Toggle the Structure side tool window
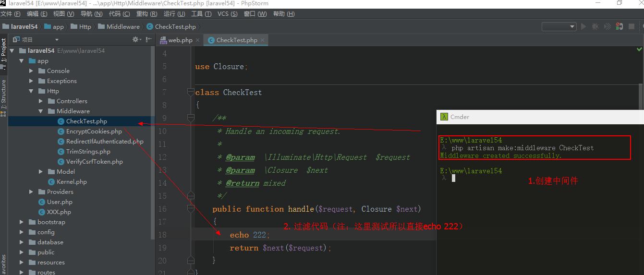Image resolution: width=644 pixels, height=275 pixels. tap(4, 95)
